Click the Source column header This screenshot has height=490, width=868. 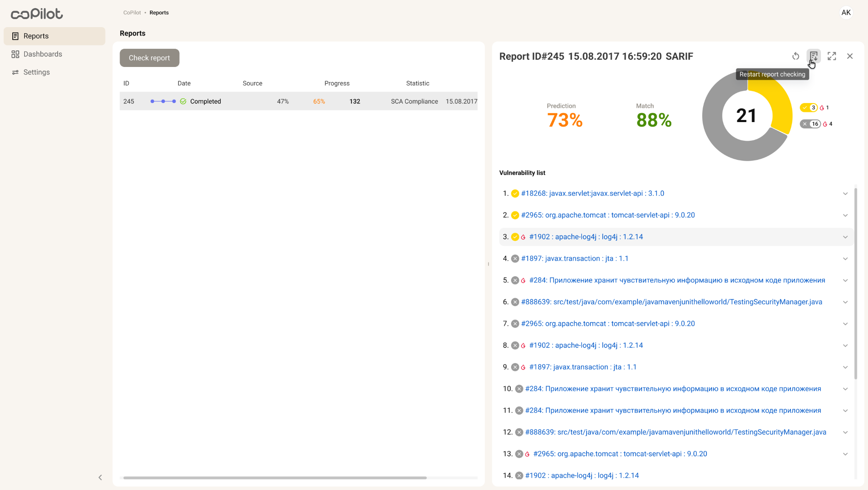(252, 84)
